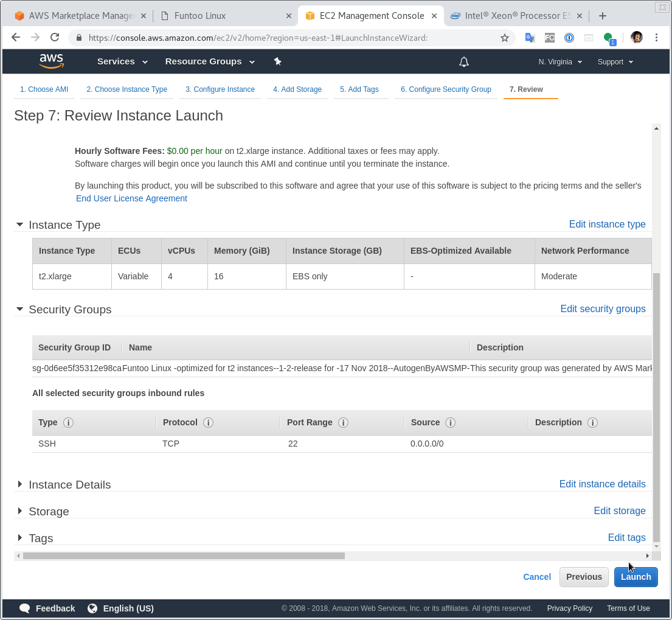672x620 pixels.
Task: Click the horizontal scrollbar thumb
Action: 184,556
